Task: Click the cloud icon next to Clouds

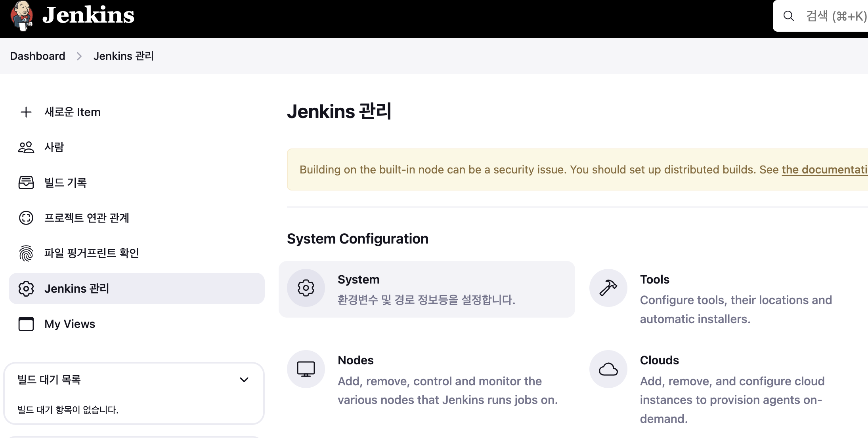Action: (x=608, y=369)
